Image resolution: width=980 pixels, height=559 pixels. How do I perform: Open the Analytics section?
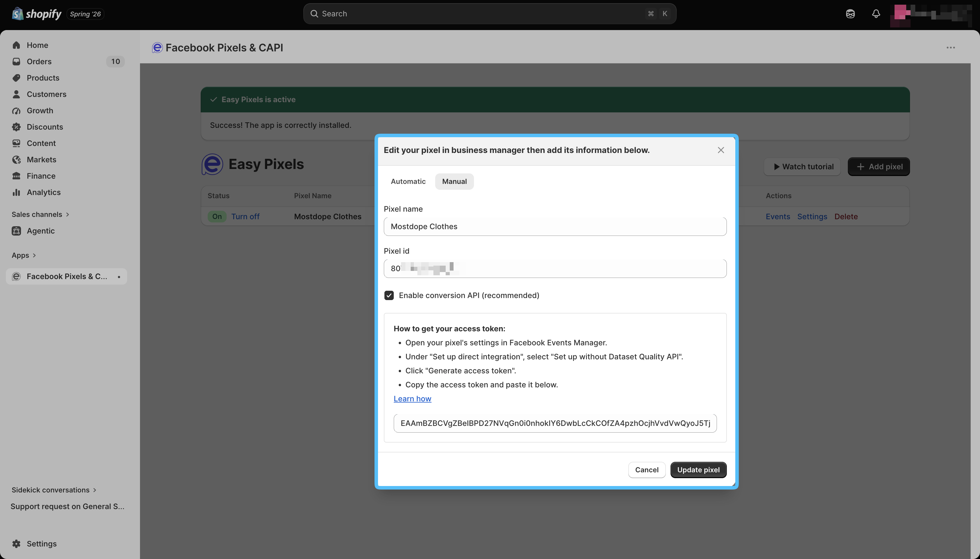tap(44, 192)
